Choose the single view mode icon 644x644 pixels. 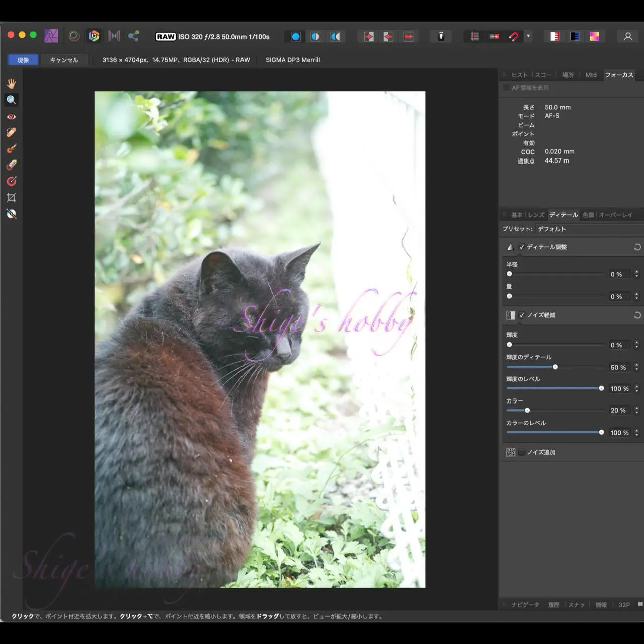pos(296,36)
